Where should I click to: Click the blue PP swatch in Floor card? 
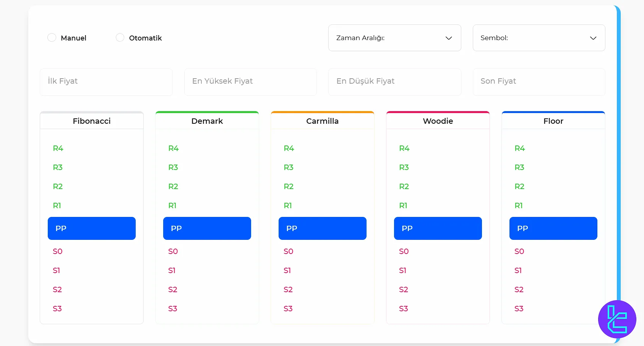pos(553,228)
